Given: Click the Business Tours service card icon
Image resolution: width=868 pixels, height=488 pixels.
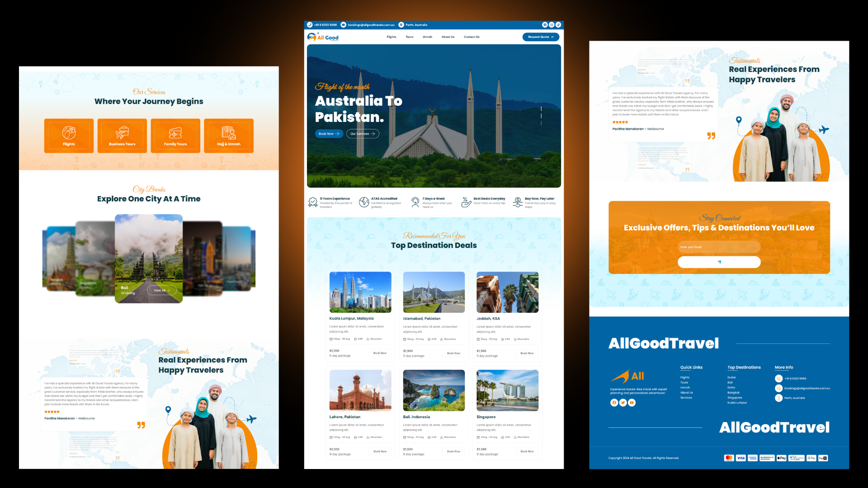Looking at the screenshot, I should click(122, 132).
